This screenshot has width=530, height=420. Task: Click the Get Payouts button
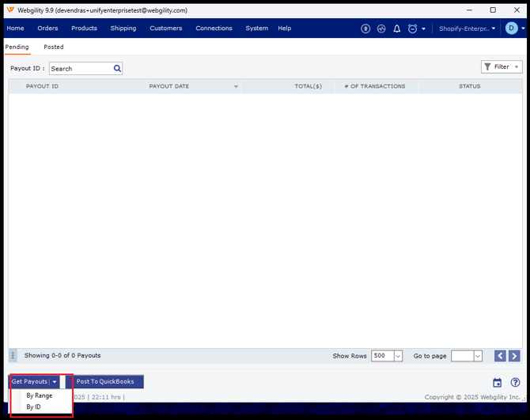pos(29,382)
